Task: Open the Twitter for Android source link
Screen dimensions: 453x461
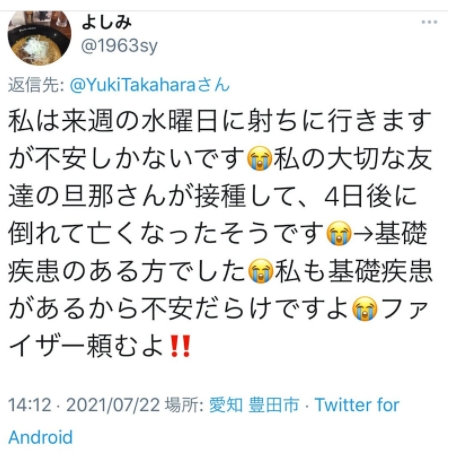Action: 204,421
